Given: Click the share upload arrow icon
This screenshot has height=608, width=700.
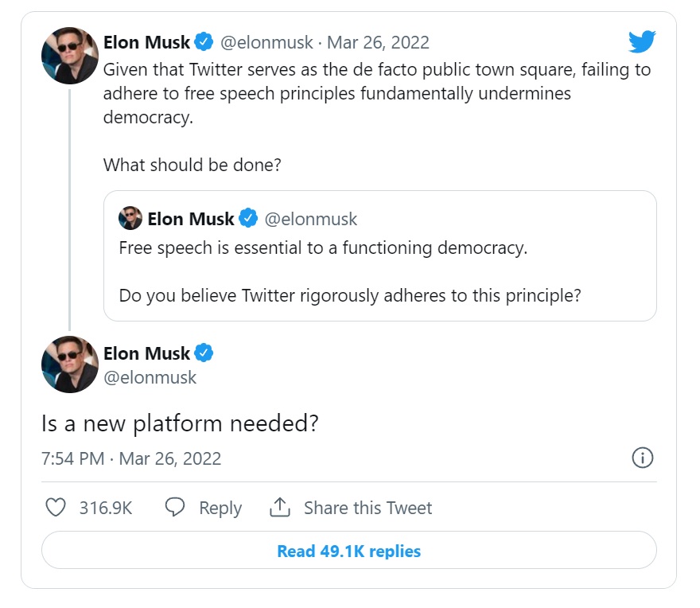Looking at the screenshot, I should 280,507.
